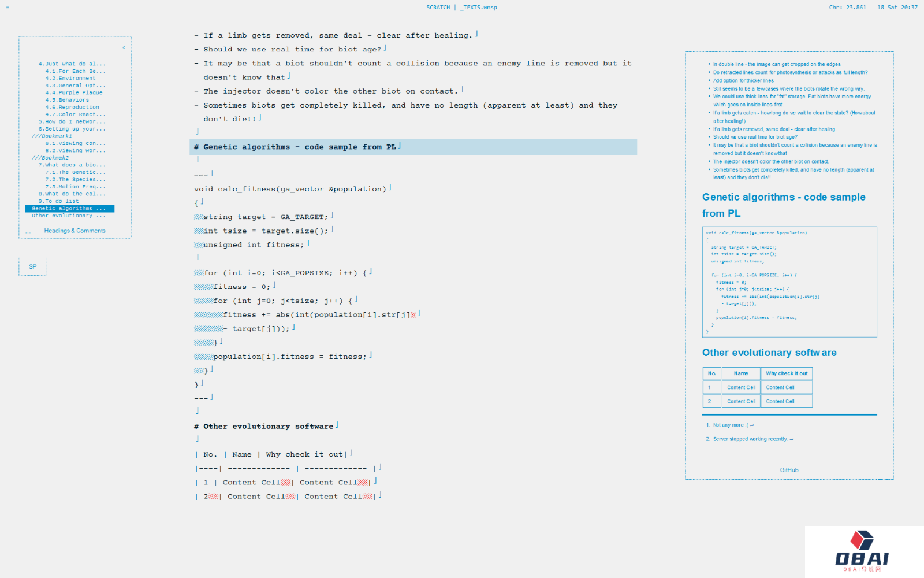Click the code sample block in the preview
The width and height of the screenshot is (924, 578).
789,281
